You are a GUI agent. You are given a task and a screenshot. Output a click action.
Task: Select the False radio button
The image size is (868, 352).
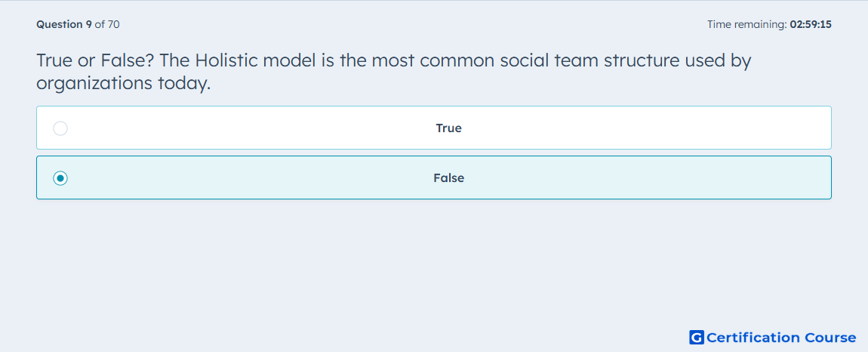pos(60,178)
